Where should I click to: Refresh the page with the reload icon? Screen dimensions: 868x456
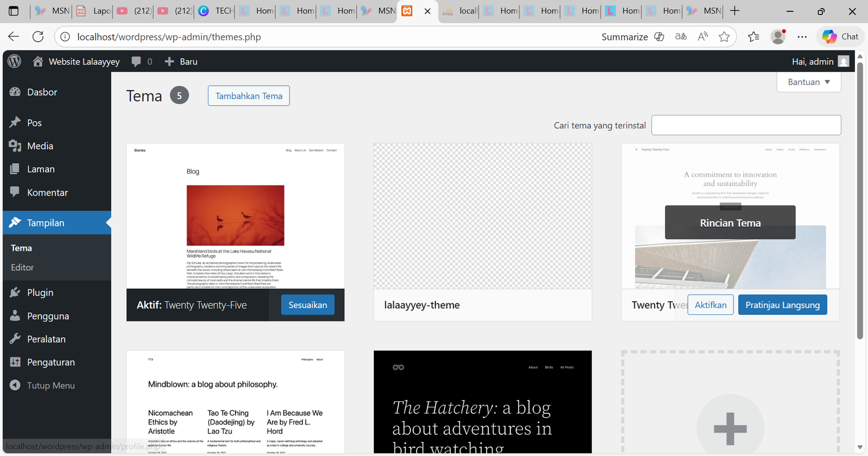pos(38,37)
